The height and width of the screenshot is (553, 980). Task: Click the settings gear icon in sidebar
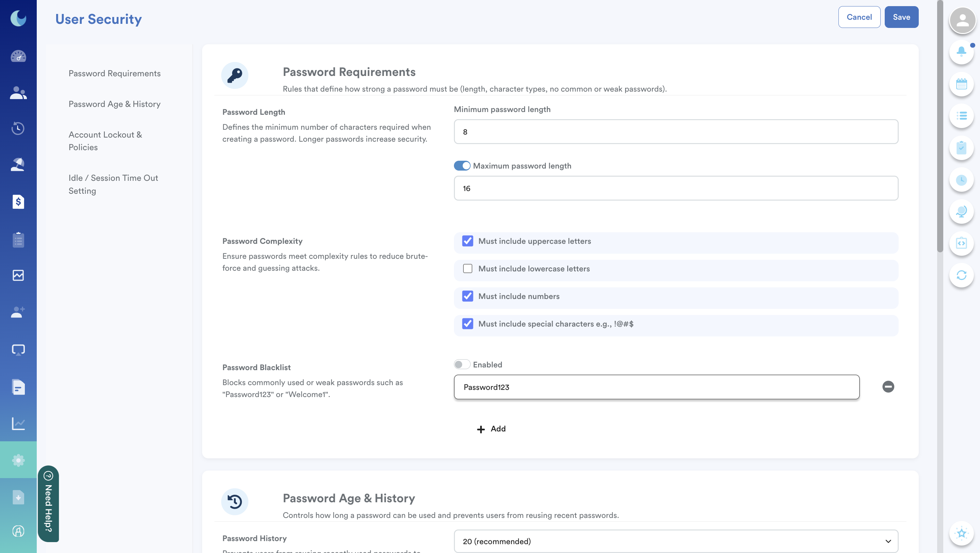pos(18,460)
